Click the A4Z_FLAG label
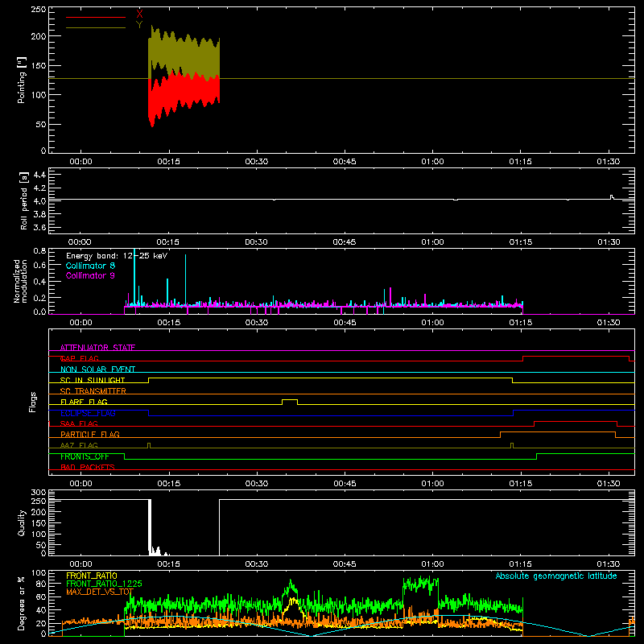The height and width of the screenshot is (644, 644). [79, 445]
